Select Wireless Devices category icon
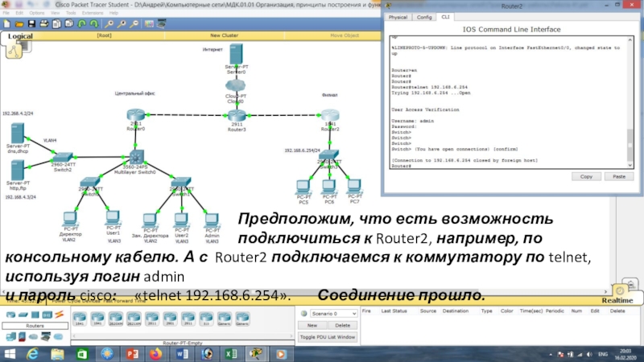644x362 pixels. pos(47,315)
